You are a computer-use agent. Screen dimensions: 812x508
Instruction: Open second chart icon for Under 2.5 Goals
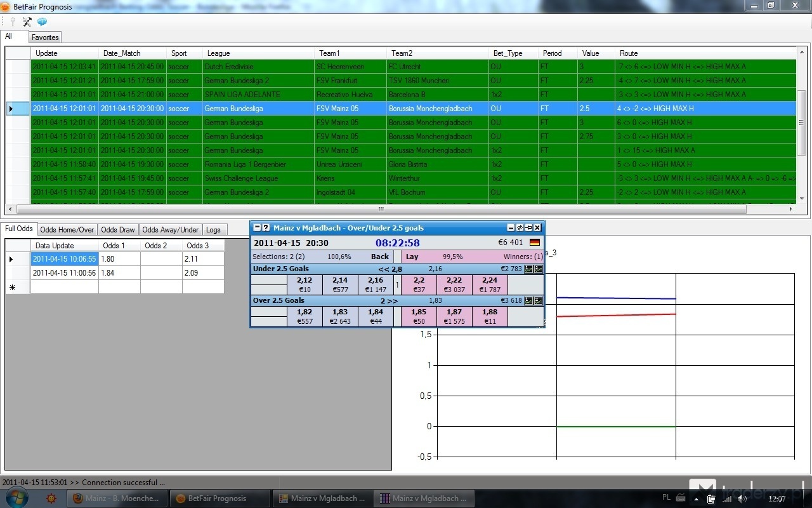pos(538,269)
